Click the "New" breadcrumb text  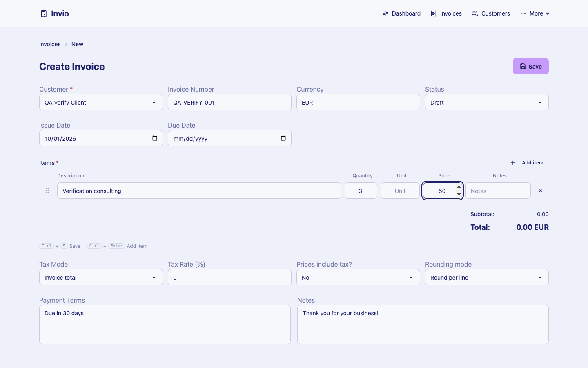[77, 44]
